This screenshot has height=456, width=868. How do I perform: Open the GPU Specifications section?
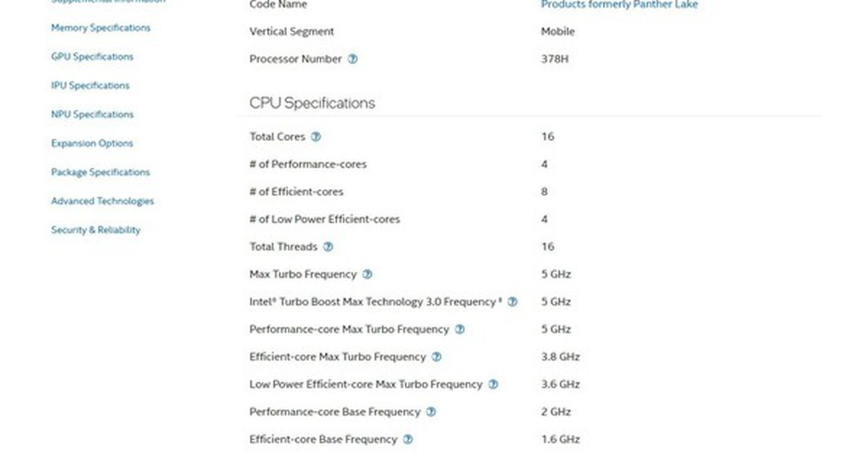[x=91, y=56]
